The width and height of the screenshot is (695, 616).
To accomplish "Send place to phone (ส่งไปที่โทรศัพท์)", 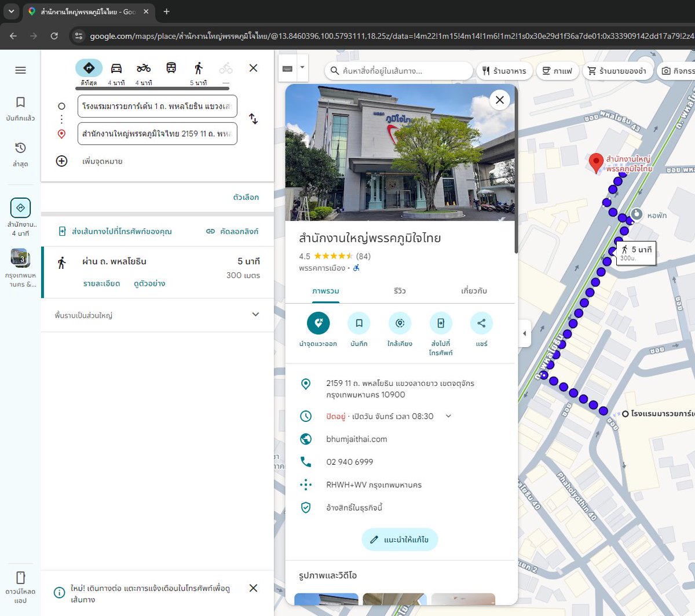I will coord(441,334).
